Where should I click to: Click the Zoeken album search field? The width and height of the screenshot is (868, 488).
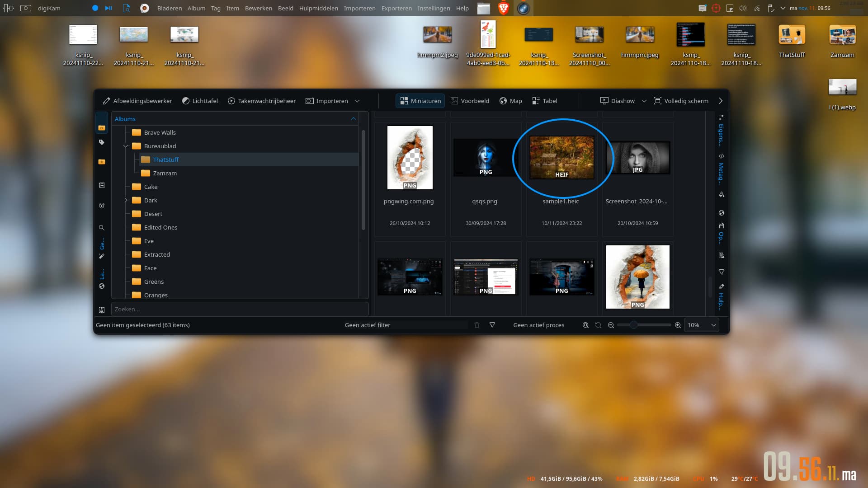pos(240,309)
